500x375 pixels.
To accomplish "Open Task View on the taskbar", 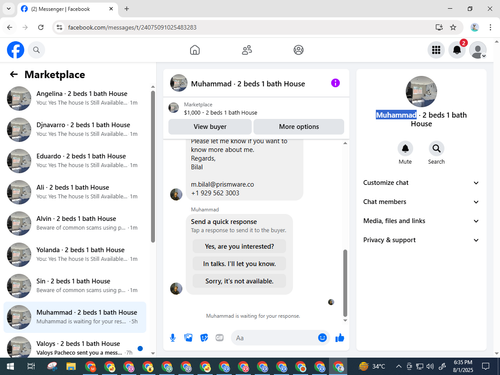I will [x=31, y=367].
